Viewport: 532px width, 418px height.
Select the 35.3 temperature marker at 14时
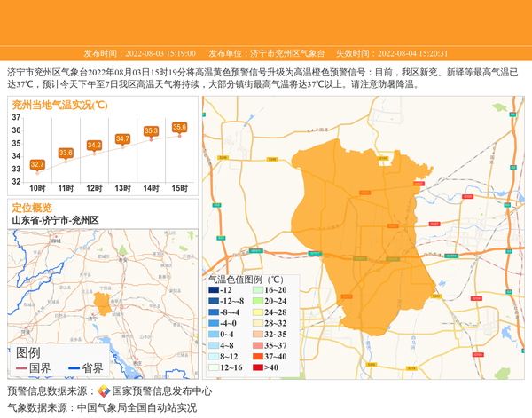(x=151, y=130)
